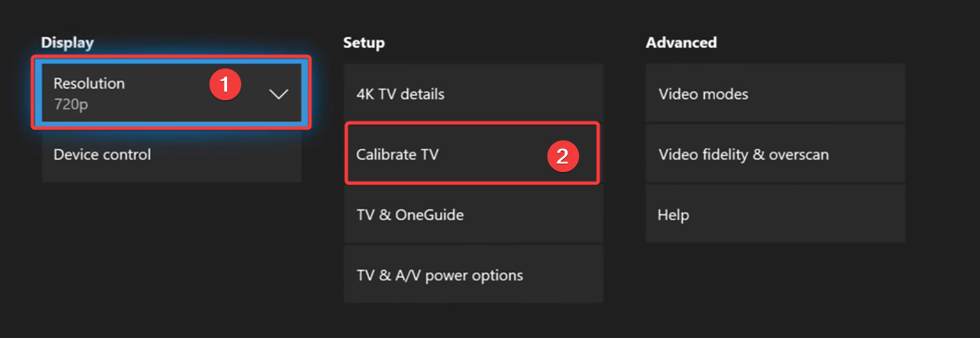Select Calibrate TV option
The width and height of the screenshot is (980, 338).
click(x=473, y=153)
